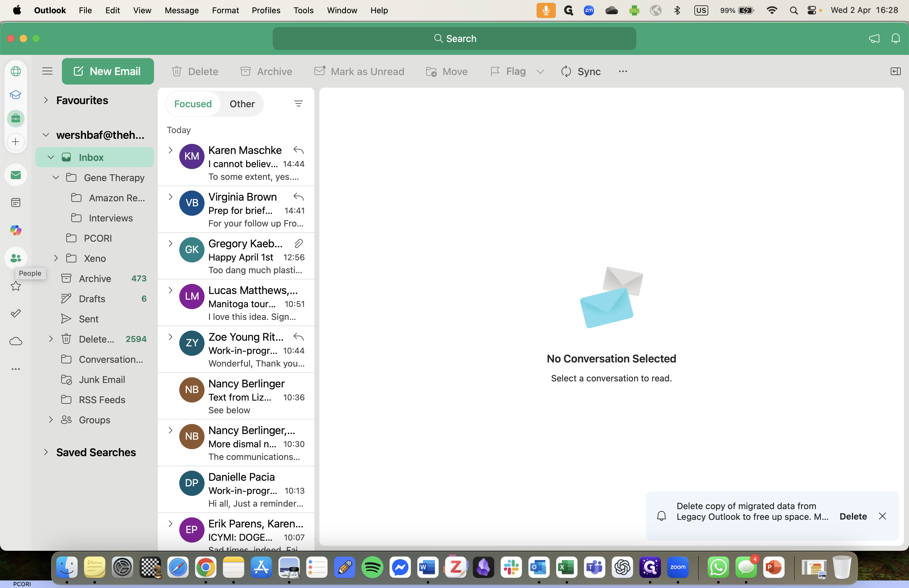Open the Sent folder
Screen dimensions: 909x588
pyautogui.click(x=95, y=319)
